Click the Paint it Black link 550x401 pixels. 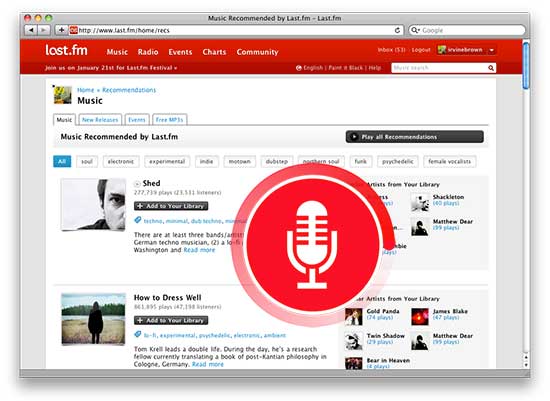coord(346,68)
